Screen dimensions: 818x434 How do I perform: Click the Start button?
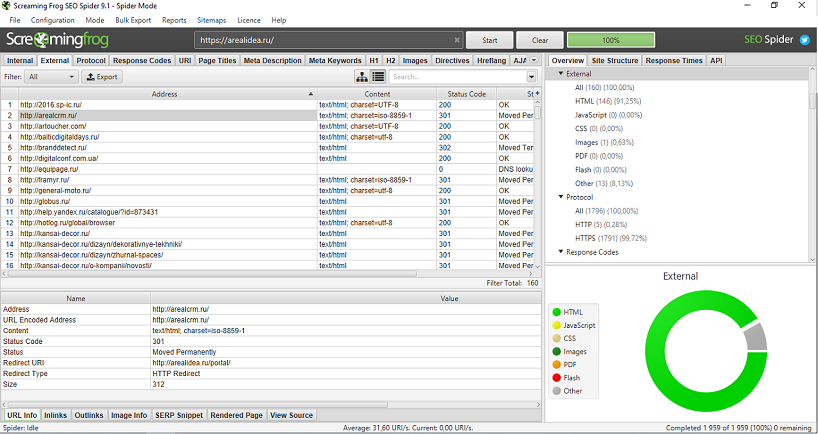click(x=489, y=40)
